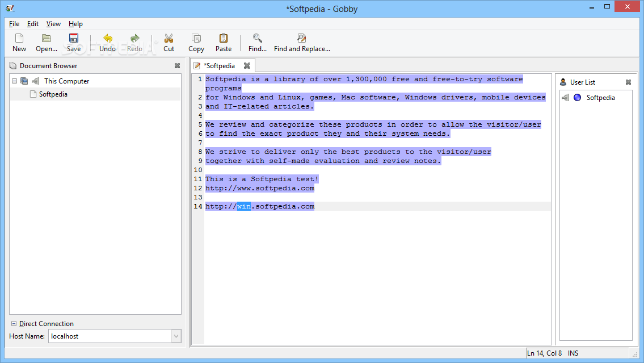Collapse the This Computer tree node
644x363 pixels.
click(x=14, y=81)
